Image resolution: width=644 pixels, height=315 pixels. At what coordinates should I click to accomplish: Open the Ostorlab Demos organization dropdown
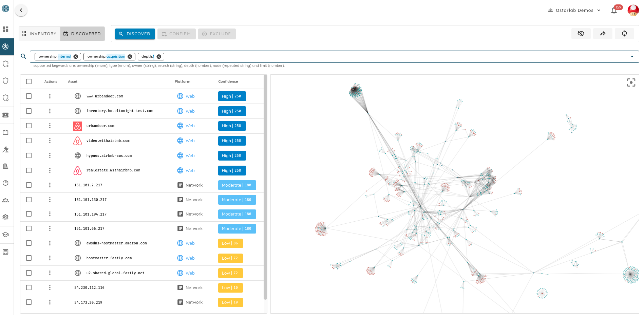click(x=574, y=11)
